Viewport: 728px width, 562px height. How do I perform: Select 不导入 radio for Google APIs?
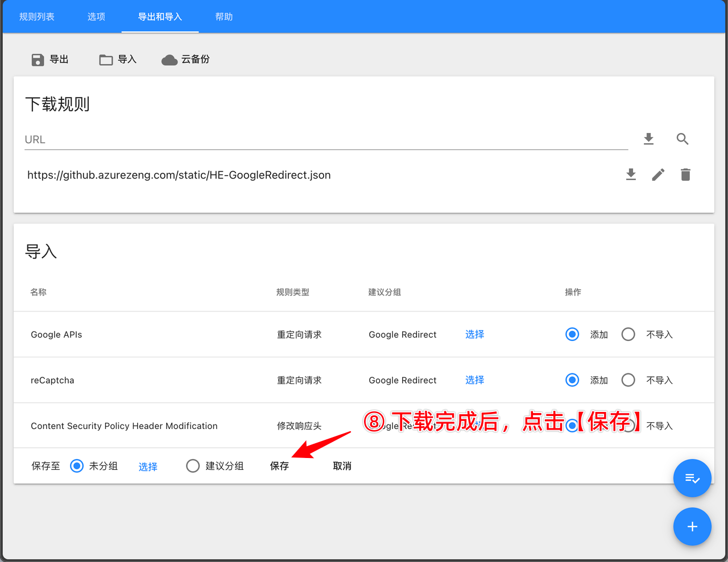point(628,334)
